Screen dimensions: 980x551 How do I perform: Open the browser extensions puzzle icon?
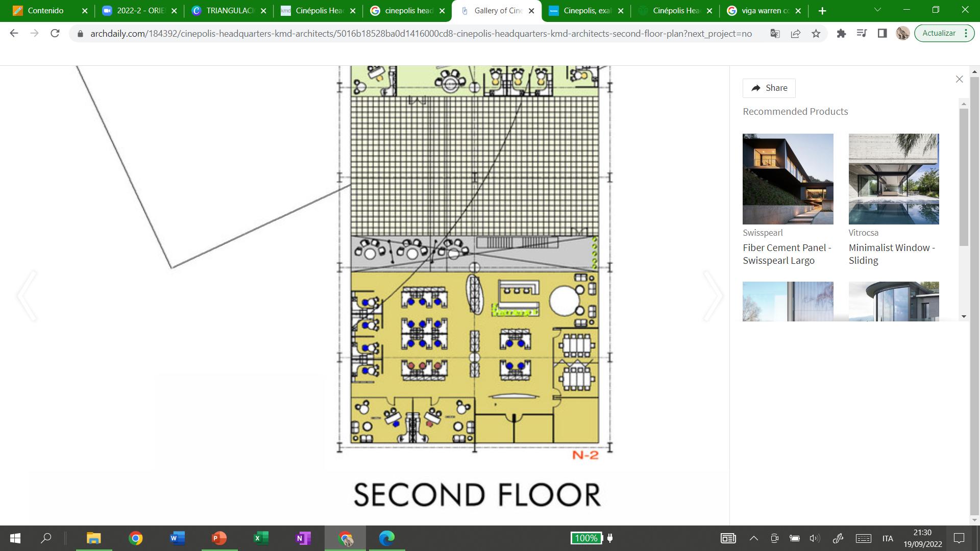[841, 34]
